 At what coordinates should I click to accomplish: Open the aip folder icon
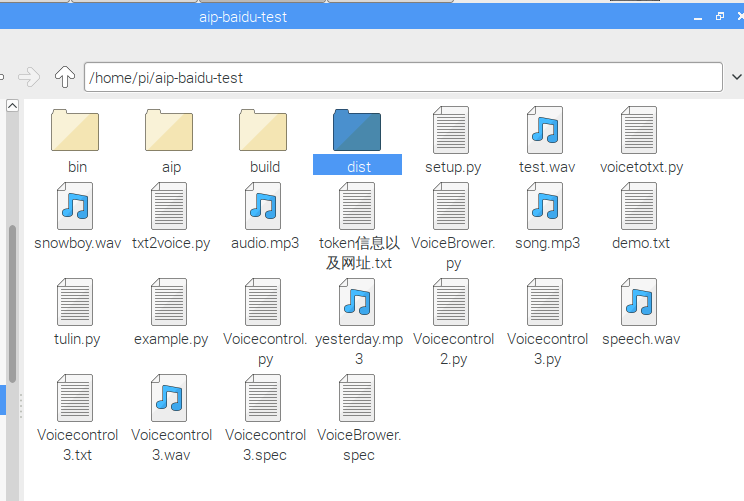pos(169,130)
